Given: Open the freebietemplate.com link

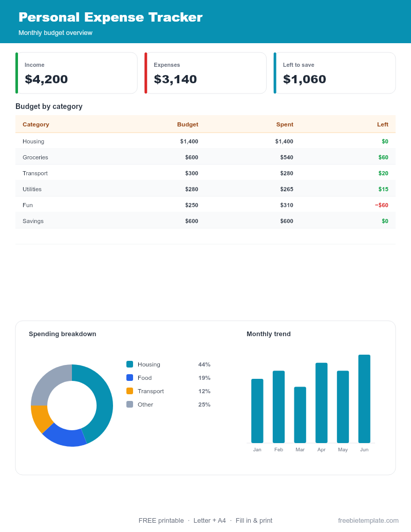Looking at the screenshot, I should (368, 521).
